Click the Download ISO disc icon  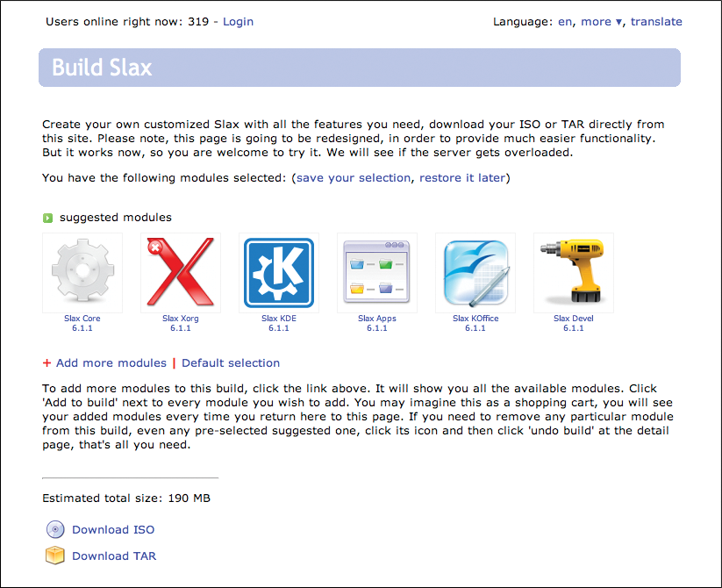55,529
